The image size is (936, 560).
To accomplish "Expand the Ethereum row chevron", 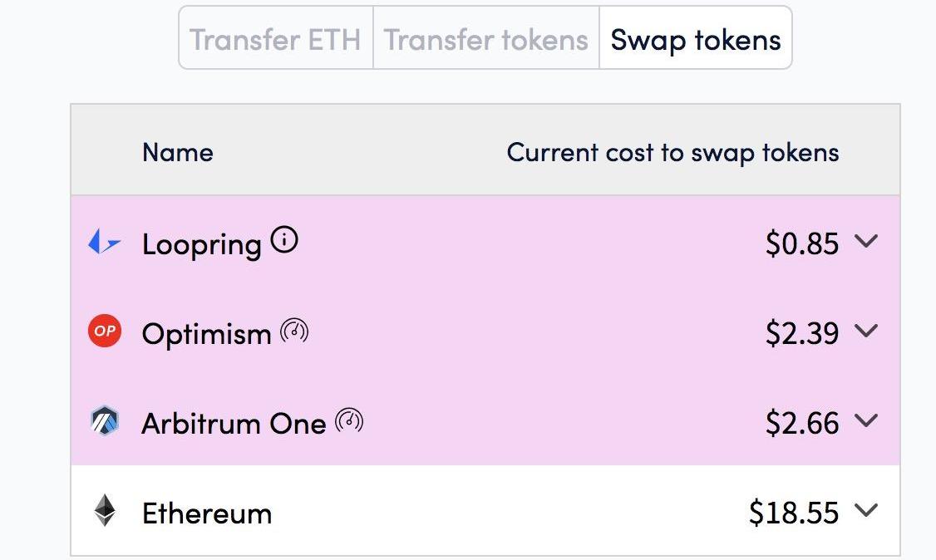I will tap(865, 510).
